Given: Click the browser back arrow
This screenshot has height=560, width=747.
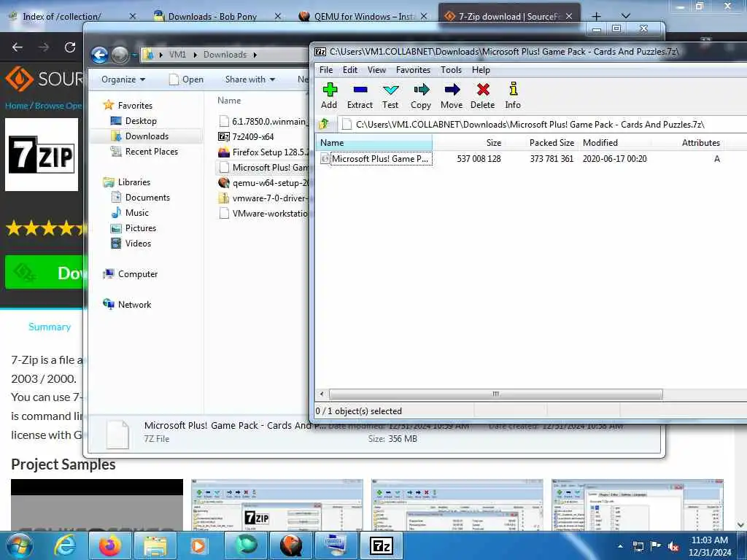Looking at the screenshot, I should coord(18,47).
